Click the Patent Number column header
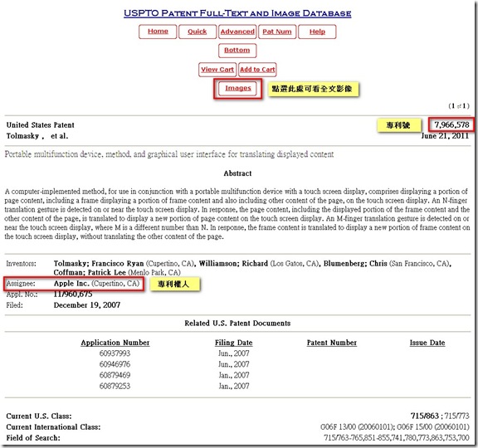The width and height of the screenshot is (478, 448). tap(332, 343)
